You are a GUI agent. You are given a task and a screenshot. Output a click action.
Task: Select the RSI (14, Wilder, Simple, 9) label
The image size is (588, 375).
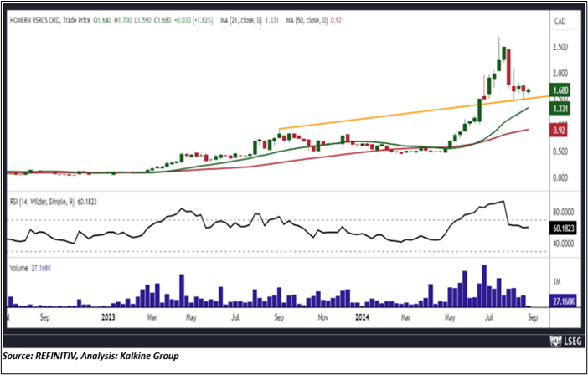43,202
